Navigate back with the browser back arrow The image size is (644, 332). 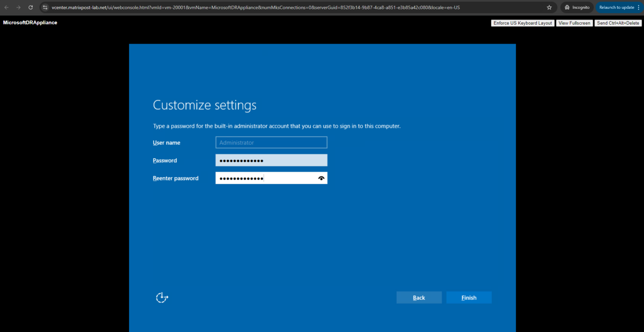coord(7,7)
